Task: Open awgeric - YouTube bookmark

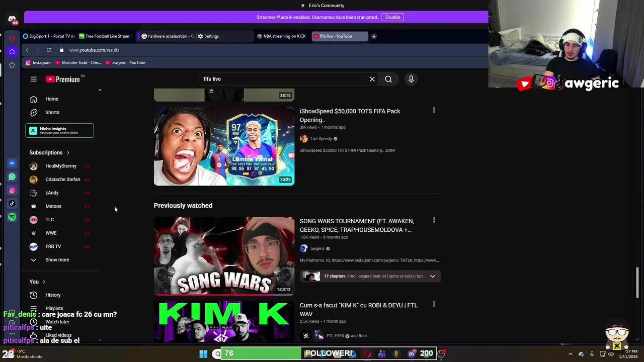Action: point(125,63)
